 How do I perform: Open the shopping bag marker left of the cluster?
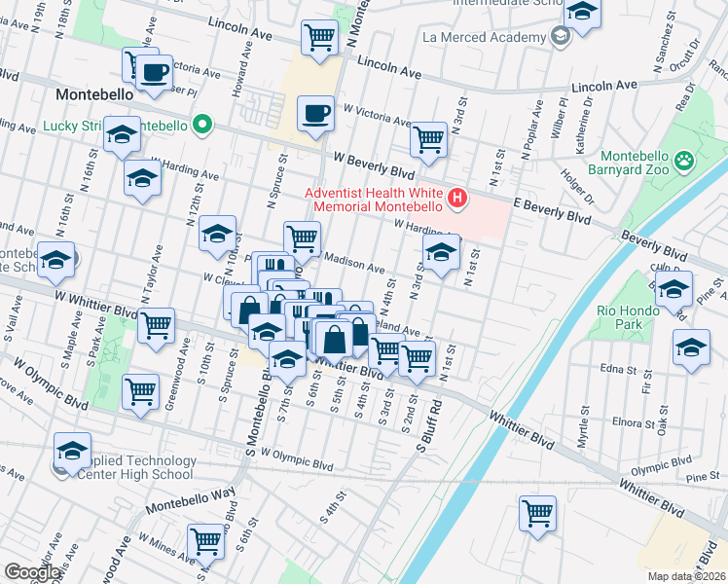(x=250, y=311)
